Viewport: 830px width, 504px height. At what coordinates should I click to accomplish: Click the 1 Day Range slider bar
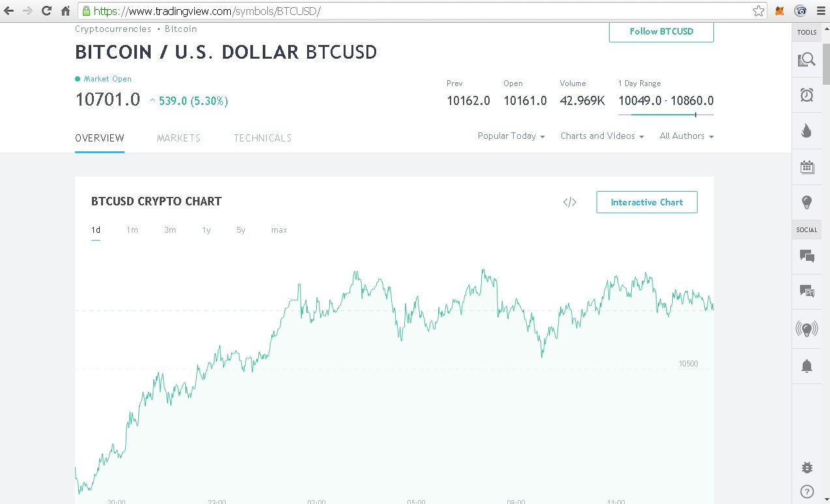(665, 115)
